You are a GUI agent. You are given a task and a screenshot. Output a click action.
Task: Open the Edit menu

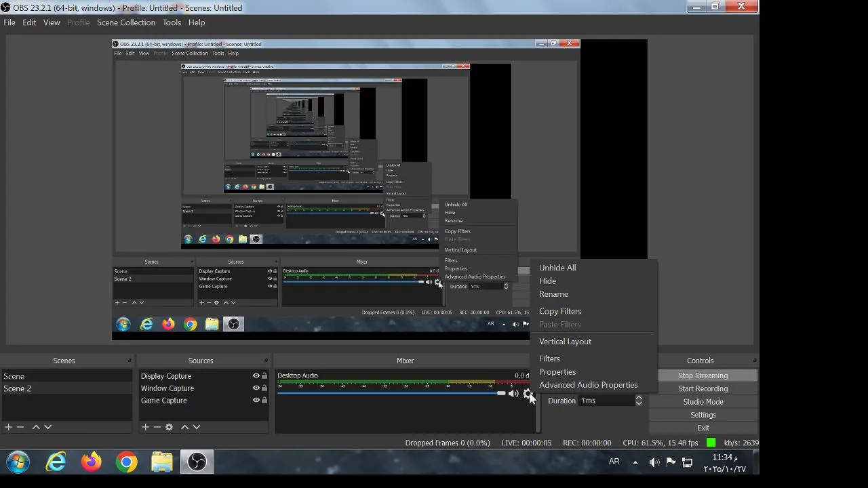(x=29, y=22)
